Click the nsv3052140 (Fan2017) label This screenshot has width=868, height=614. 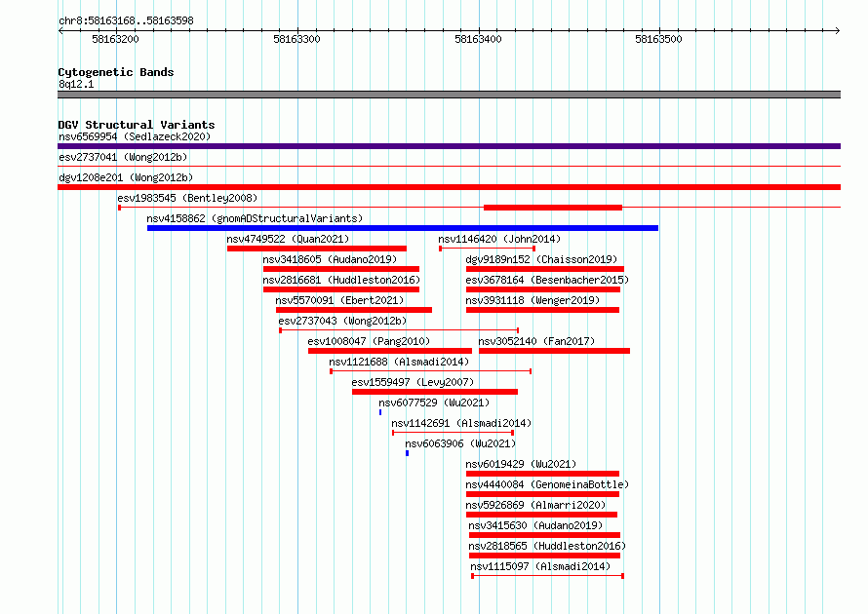536,341
